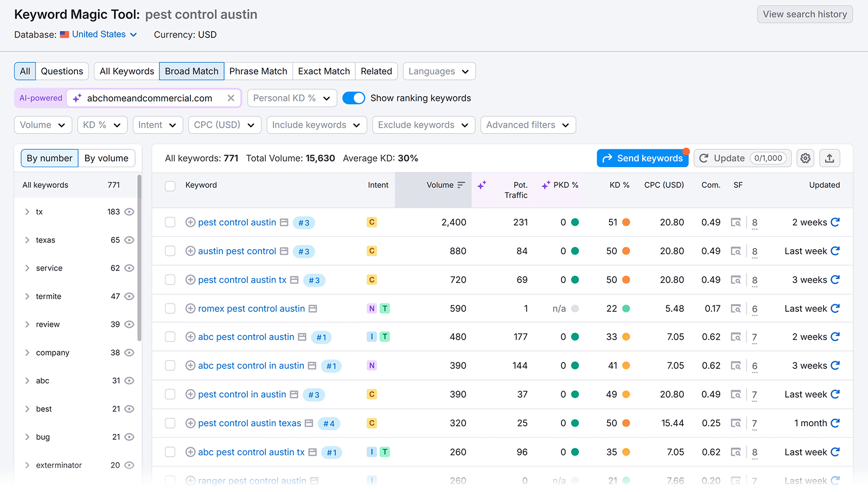Select the header checkbox to pick all keywords
The image size is (868, 492).
pyautogui.click(x=170, y=186)
